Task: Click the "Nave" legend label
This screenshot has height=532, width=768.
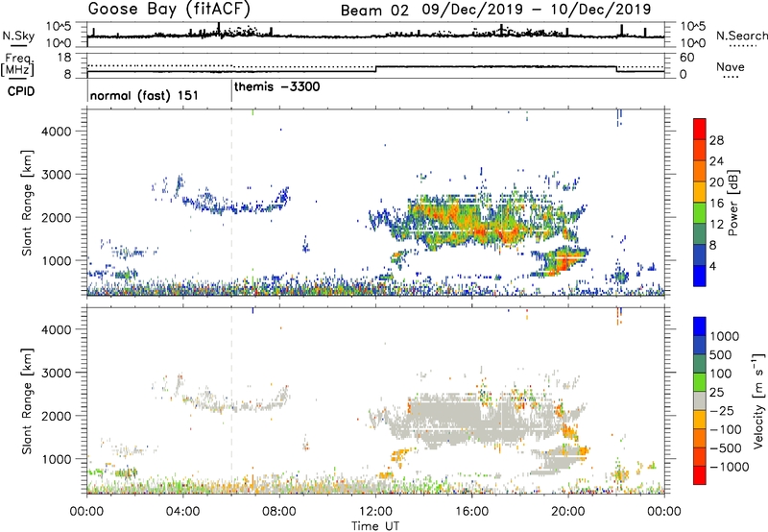Action: tap(731, 67)
